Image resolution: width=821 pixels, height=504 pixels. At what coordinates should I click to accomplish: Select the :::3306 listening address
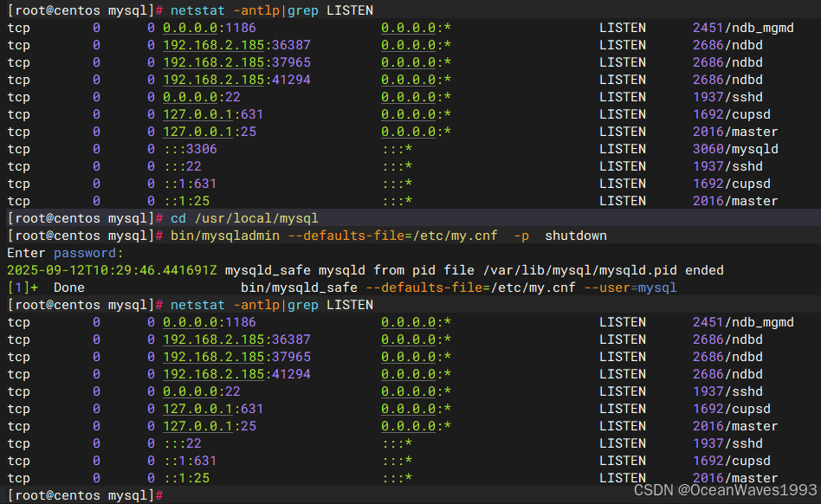pos(190,149)
